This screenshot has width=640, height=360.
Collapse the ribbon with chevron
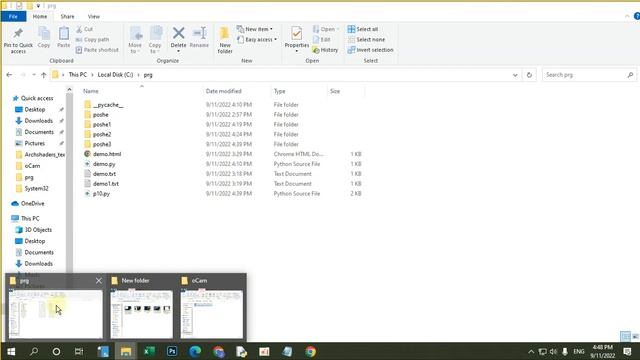tap(627, 16)
